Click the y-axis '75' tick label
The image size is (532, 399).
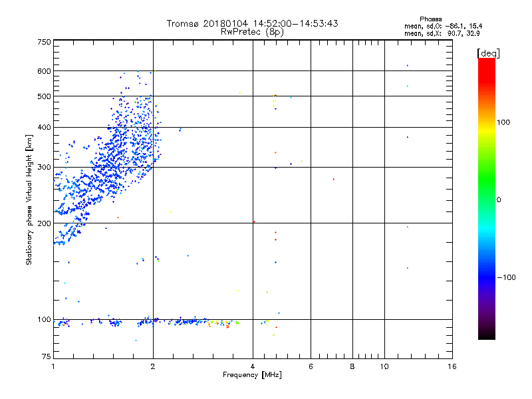[47, 356]
